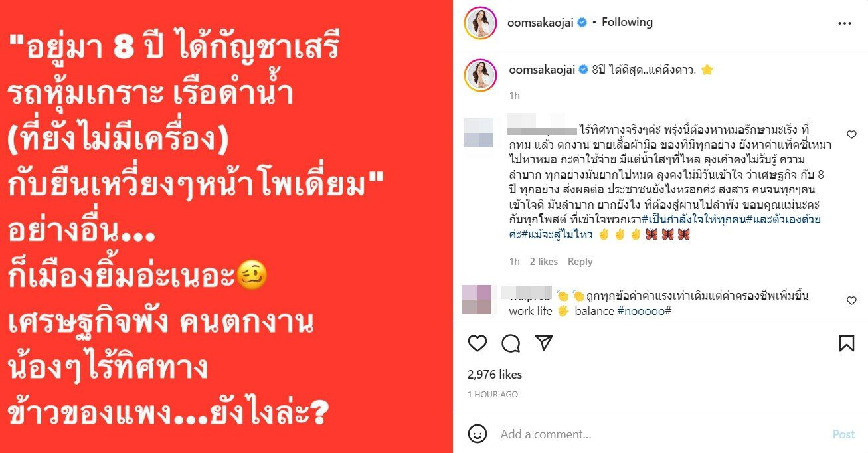868x453 pixels.
Task: Share post with paper plane icon
Action: tap(544, 343)
